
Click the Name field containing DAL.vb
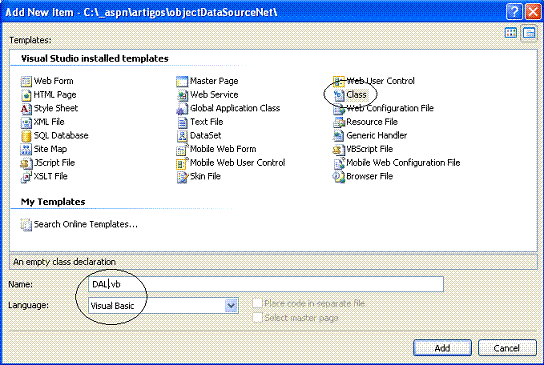point(266,284)
